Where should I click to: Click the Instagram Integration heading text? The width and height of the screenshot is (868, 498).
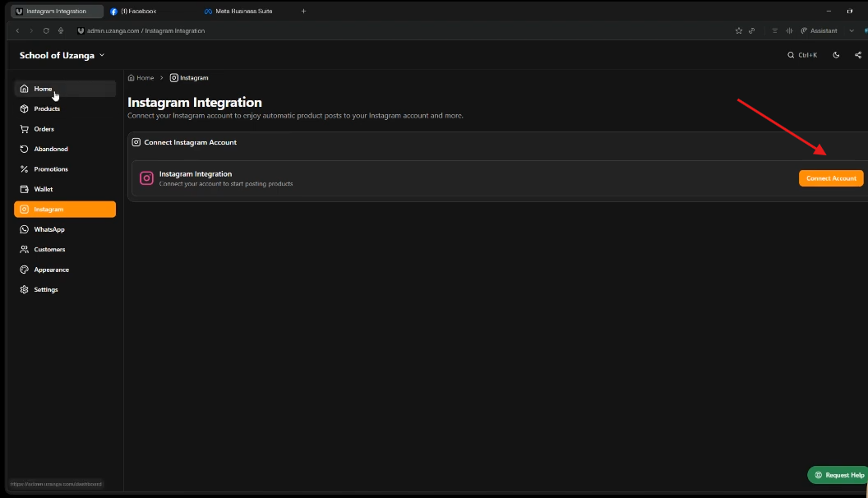(x=194, y=103)
